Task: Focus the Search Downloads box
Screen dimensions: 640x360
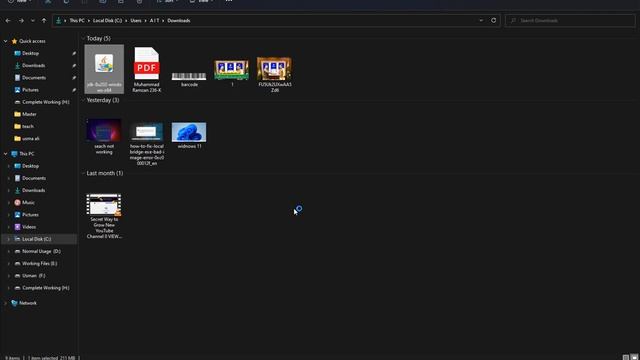Action: tap(570, 20)
